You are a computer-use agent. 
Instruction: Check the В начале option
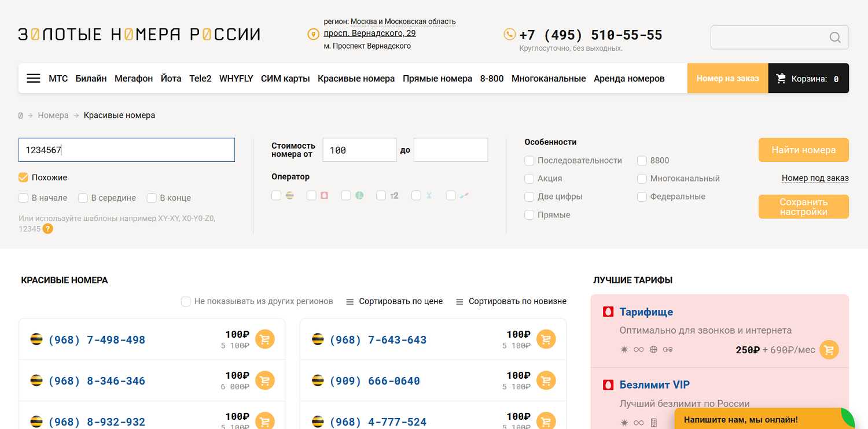[x=23, y=198]
